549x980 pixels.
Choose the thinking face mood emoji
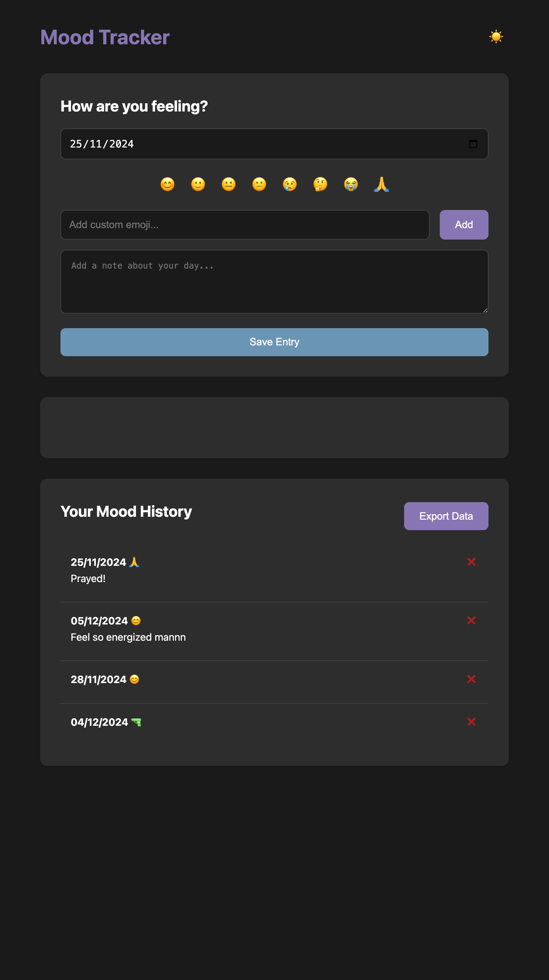[x=320, y=184]
